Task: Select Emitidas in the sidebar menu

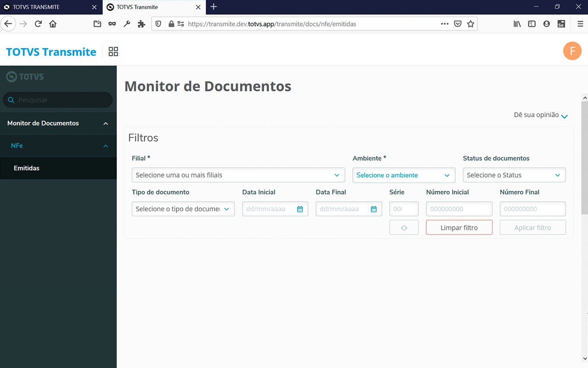Action: point(27,168)
